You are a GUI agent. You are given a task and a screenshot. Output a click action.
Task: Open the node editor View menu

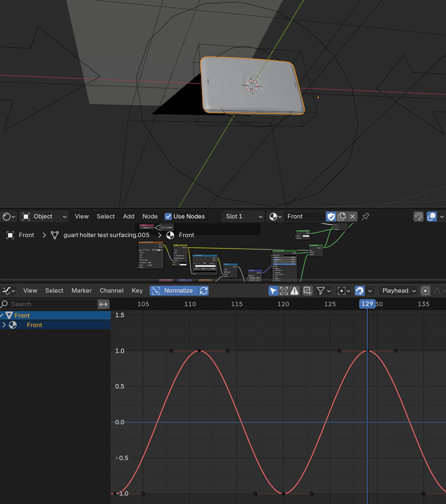tap(82, 217)
